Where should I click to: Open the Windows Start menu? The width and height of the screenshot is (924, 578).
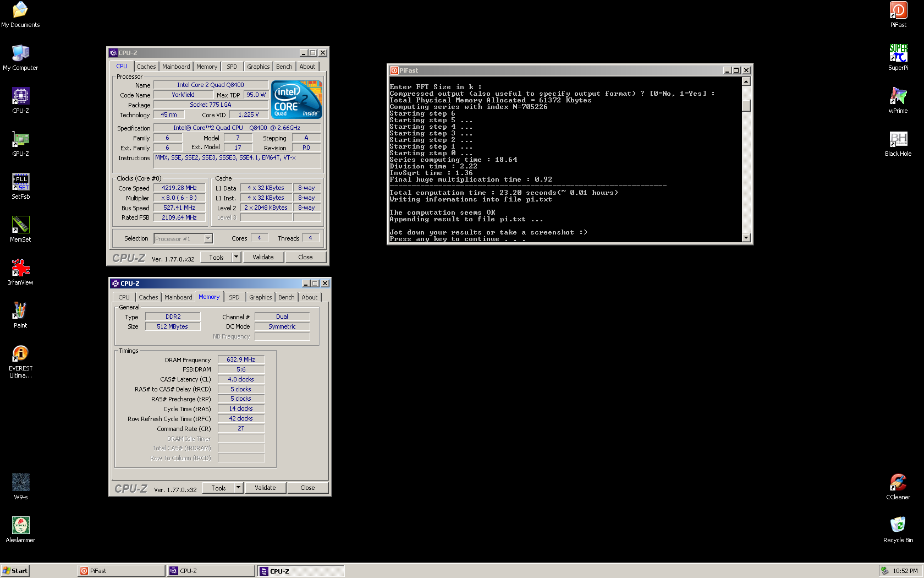click(15, 571)
